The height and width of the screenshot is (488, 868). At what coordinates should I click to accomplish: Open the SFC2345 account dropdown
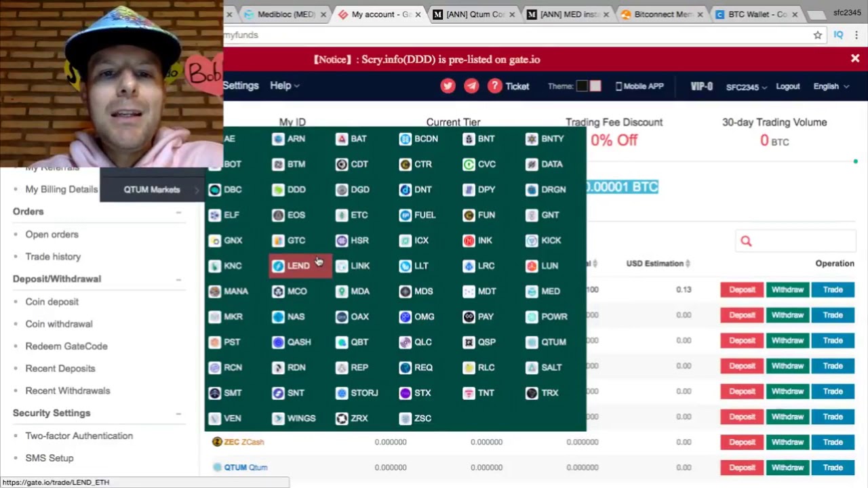[x=747, y=87]
